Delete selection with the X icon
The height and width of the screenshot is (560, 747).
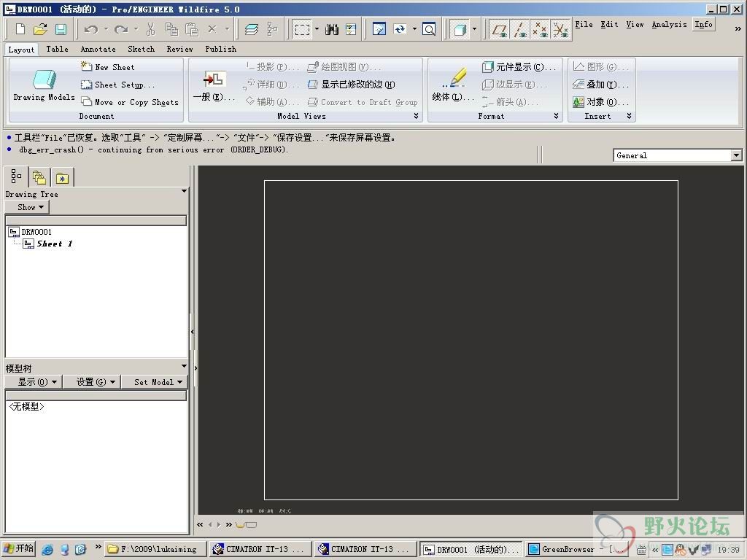point(212,29)
